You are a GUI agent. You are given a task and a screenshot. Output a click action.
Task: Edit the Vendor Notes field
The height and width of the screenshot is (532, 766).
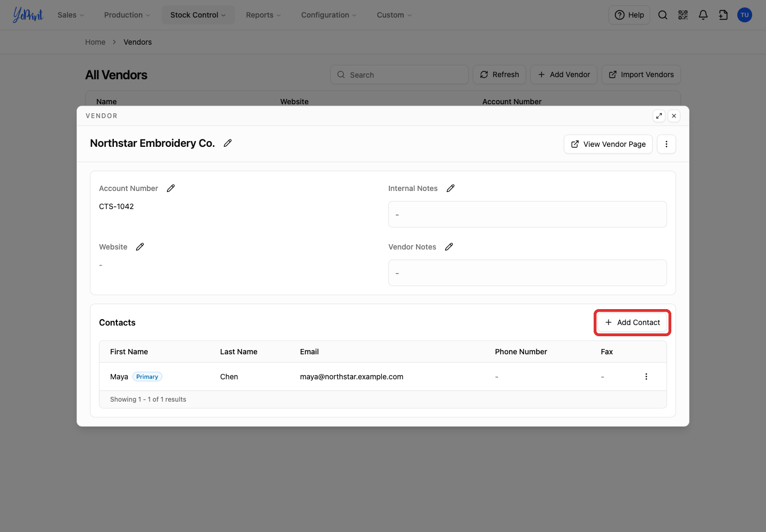tap(449, 247)
